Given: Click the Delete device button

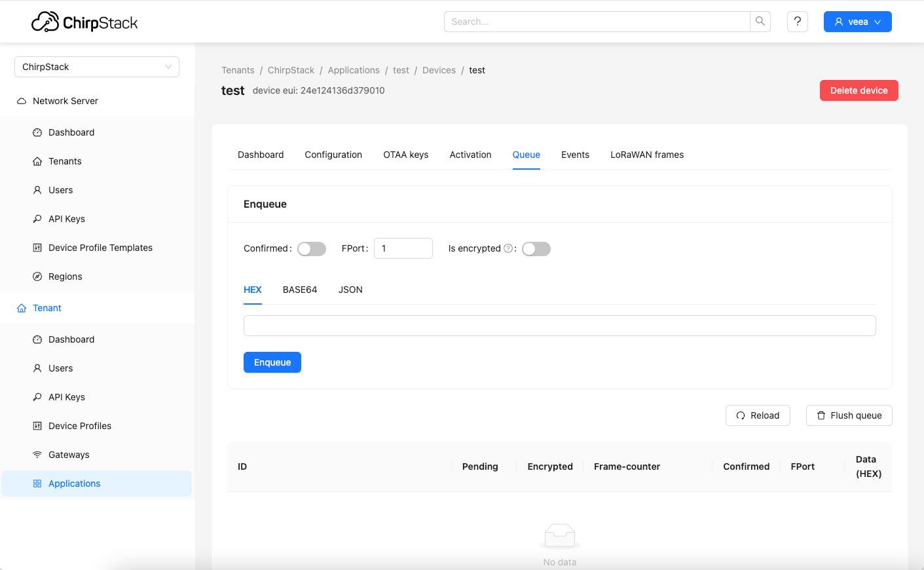Looking at the screenshot, I should pos(859,90).
